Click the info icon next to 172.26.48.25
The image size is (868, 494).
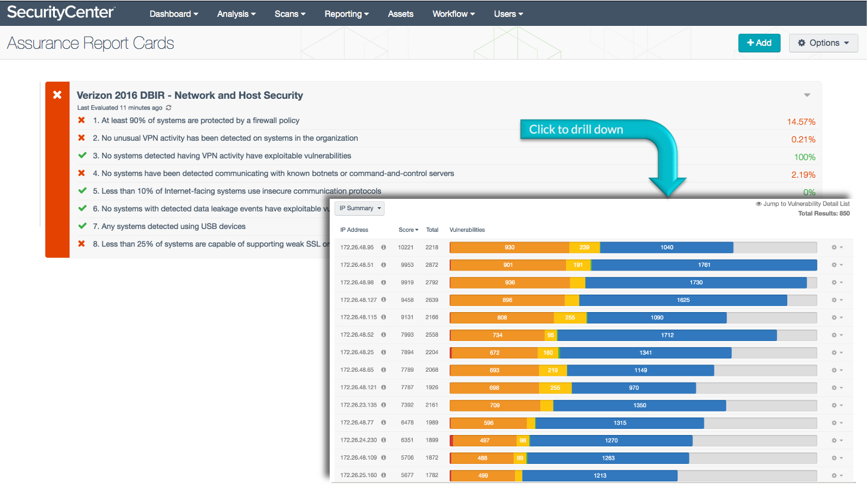383,352
